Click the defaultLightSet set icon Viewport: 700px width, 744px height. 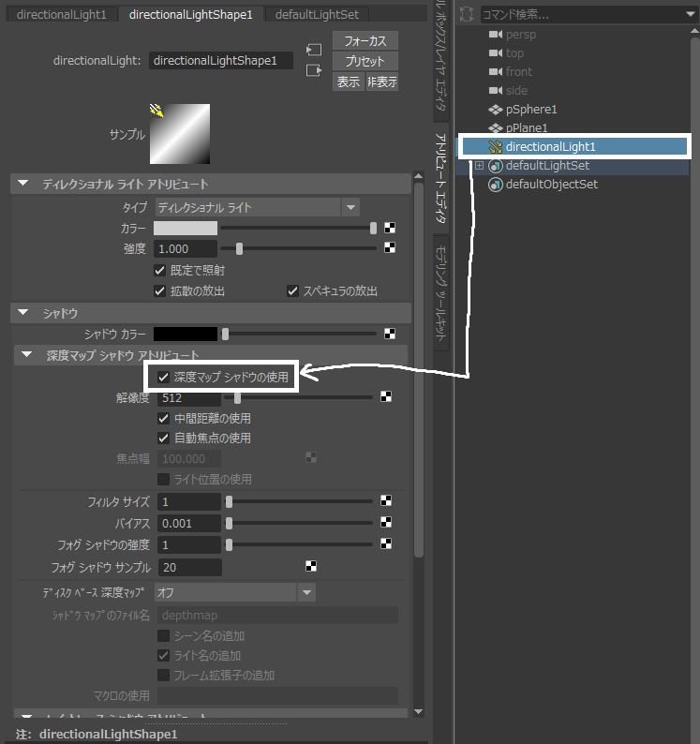(x=496, y=166)
